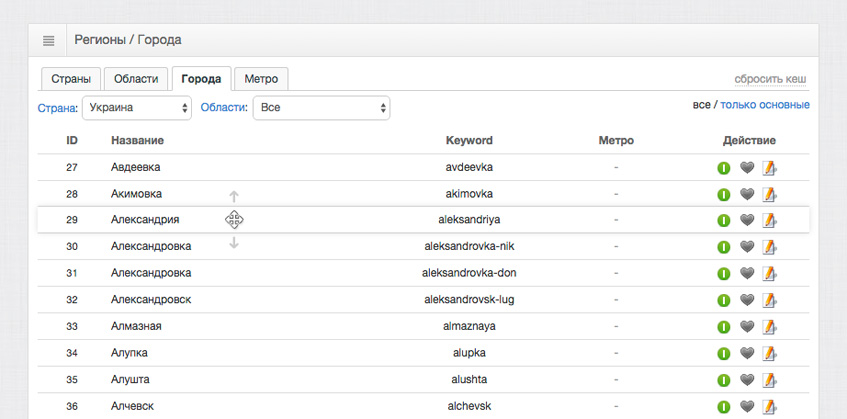Click heart icon in Акимовка row
Image resolution: width=847 pixels, height=419 pixels.
(x=747, y=194)
